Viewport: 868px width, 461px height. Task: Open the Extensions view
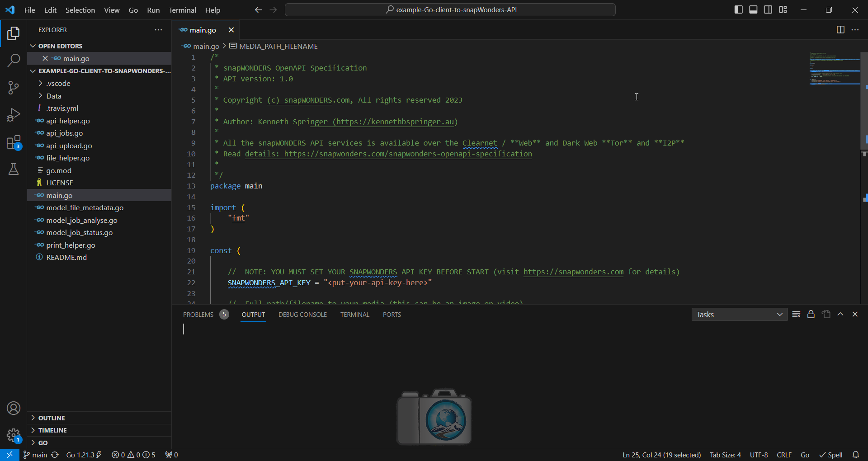pos(14,142)
